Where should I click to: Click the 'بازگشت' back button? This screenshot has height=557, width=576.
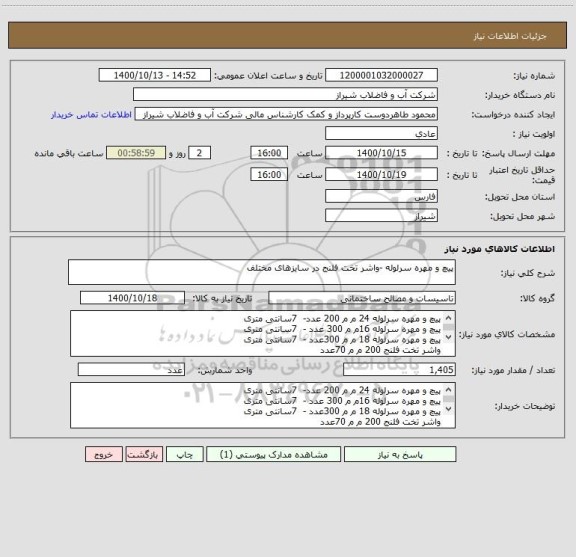click(x=144, y=454)
